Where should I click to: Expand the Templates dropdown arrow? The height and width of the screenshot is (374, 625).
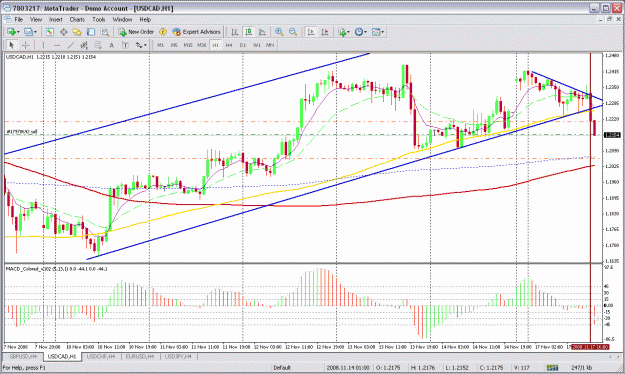click(383, 32)
